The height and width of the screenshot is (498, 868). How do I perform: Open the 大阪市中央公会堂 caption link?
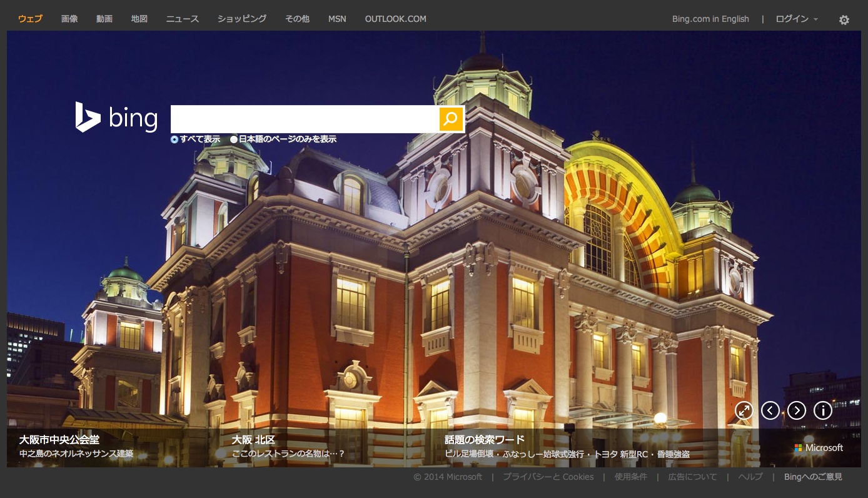(59, 439)
